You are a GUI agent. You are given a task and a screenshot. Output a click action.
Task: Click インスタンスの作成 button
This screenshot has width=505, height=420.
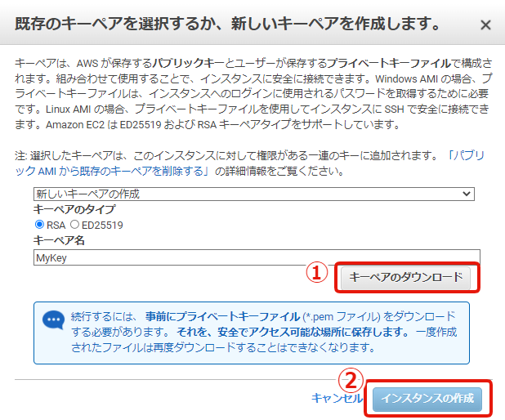[427, 399]
